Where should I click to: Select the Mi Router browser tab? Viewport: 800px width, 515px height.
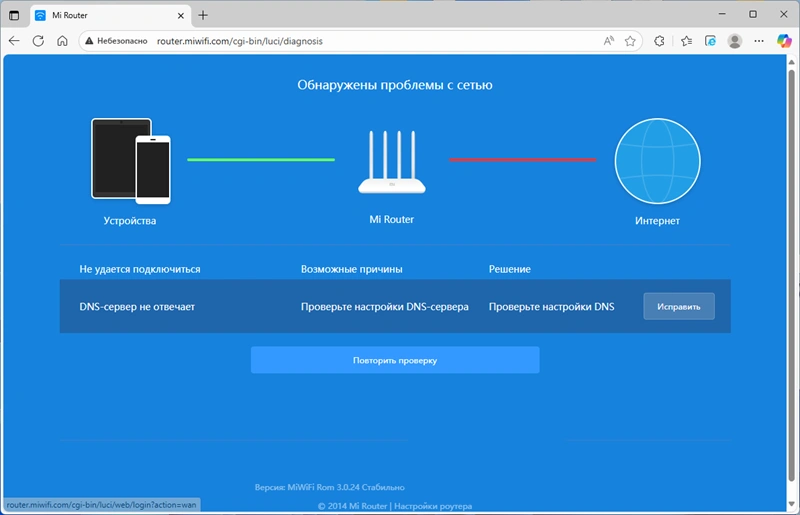coord(100,15)
